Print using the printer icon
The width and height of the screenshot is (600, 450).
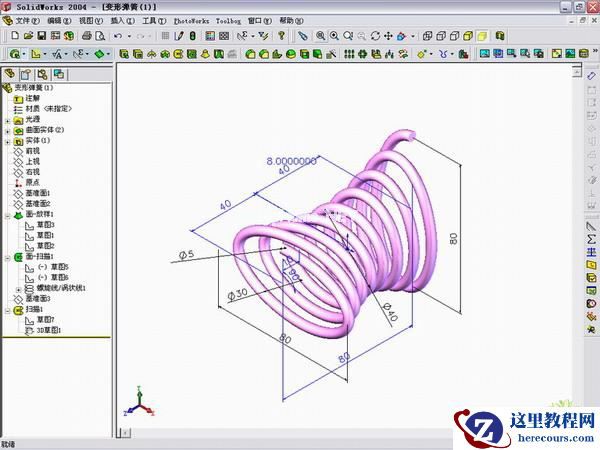click(x=87, y=36)
